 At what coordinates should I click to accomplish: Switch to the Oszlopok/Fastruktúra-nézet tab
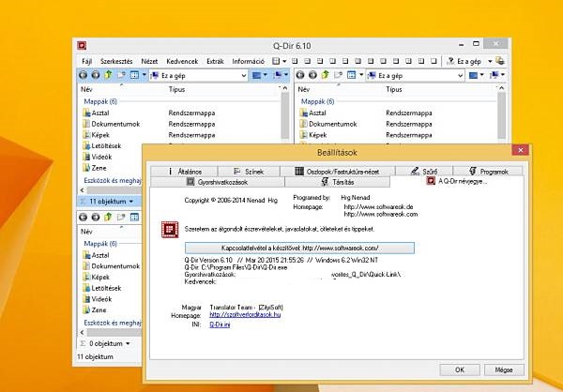[x=337, y=172]
